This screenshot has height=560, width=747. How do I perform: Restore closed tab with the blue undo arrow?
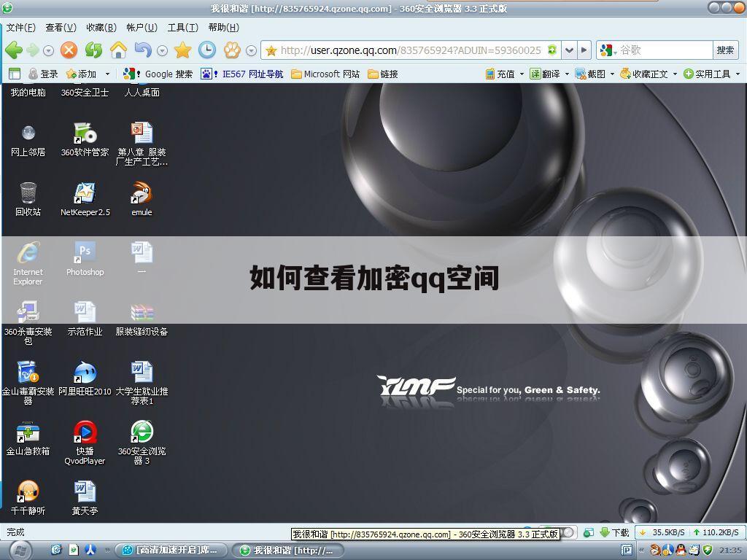143,50
